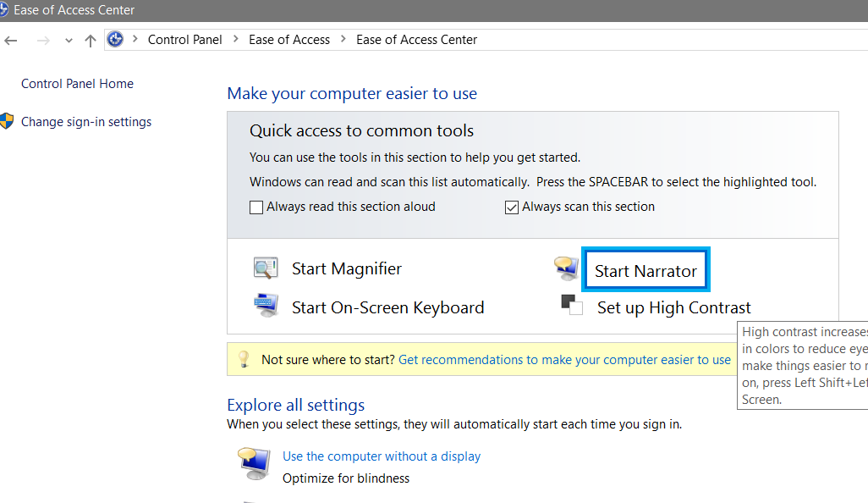868x503 pixels.
Task: Go up one level with up arrow
Action: pyautogui.click(x=91, y=40)
